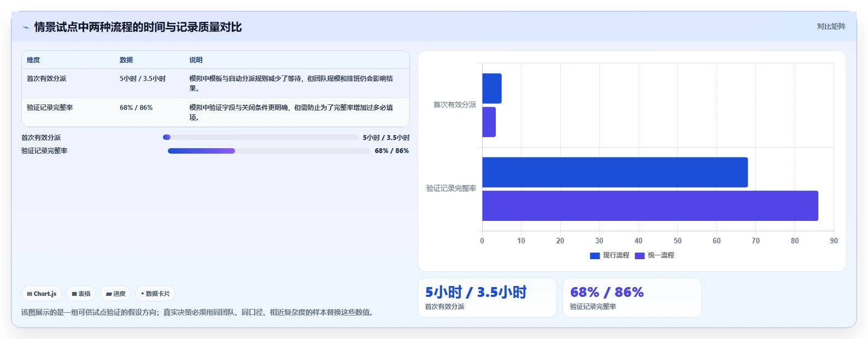Image resolution: width=868 pixels, height=339 pixels.
Task: Click the 首次有效分派 progress bar
Action: pos(261,137)
